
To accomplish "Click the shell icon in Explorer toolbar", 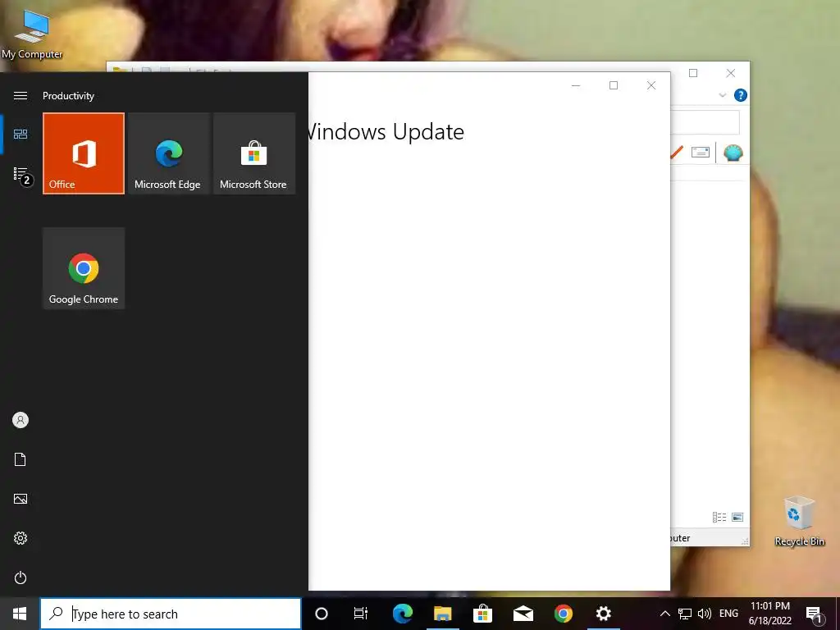I will point(733,153).
